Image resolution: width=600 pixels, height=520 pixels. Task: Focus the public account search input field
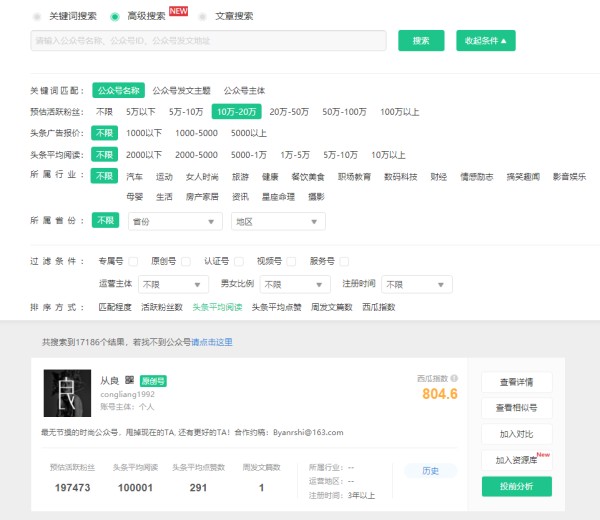(208, 41)
